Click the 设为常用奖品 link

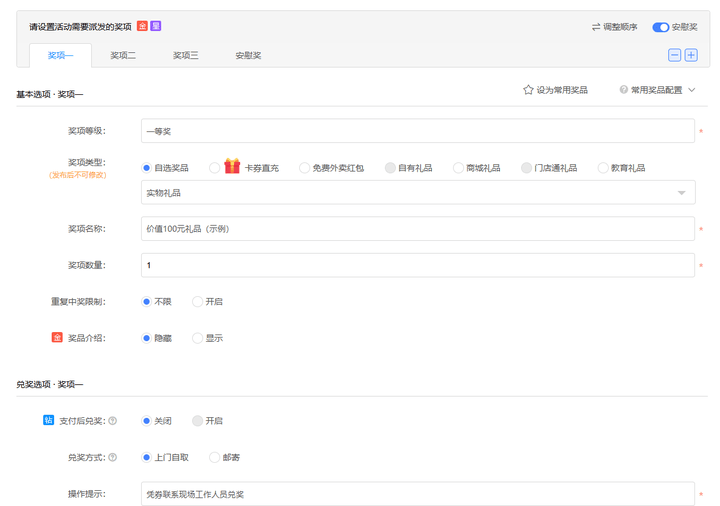562,90
